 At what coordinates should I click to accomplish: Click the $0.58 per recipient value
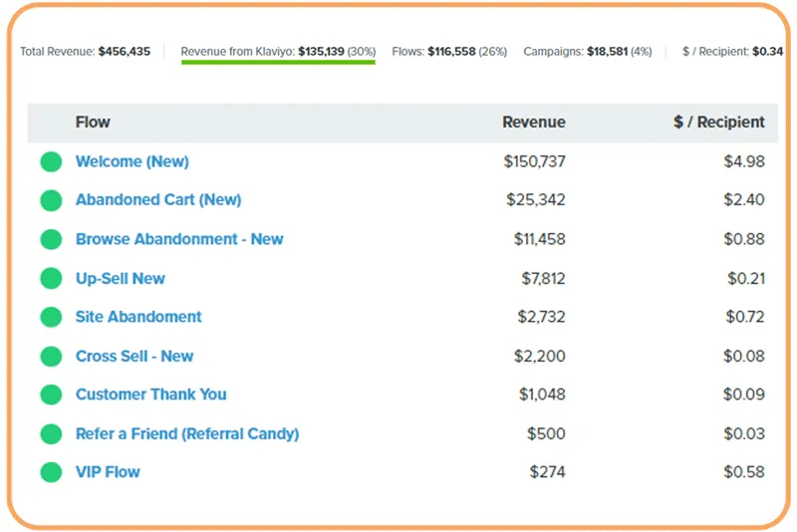click(744, 472)
